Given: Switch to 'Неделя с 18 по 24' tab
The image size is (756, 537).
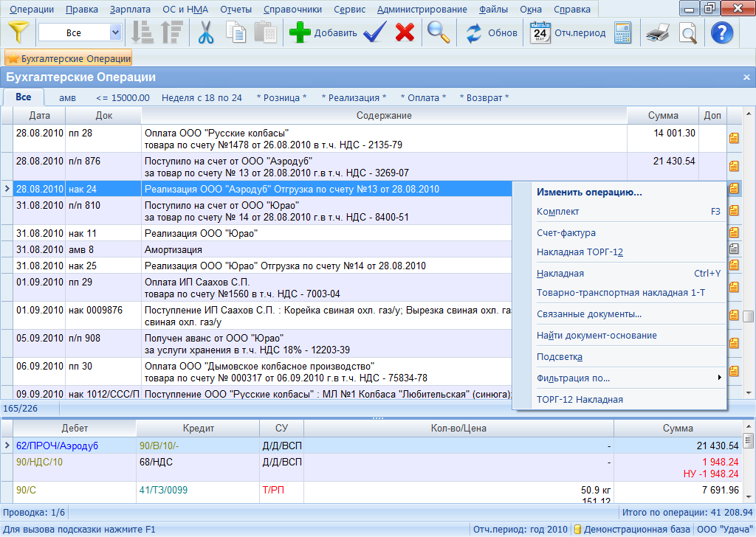Looking at the screenshot, I should pos(202,97).
